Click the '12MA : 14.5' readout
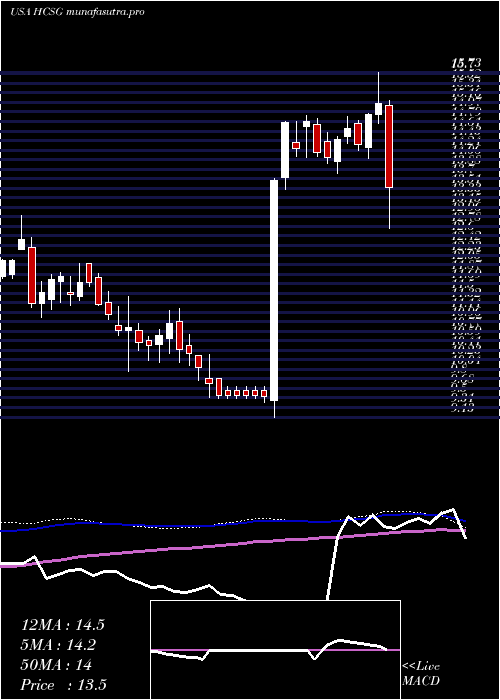 (x=63, y=625)
